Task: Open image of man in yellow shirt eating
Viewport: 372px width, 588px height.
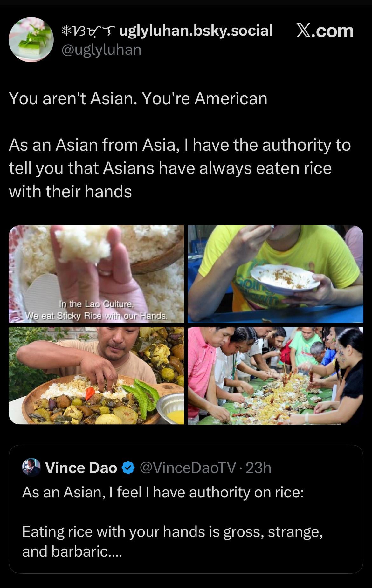Action: coord(276,274)
